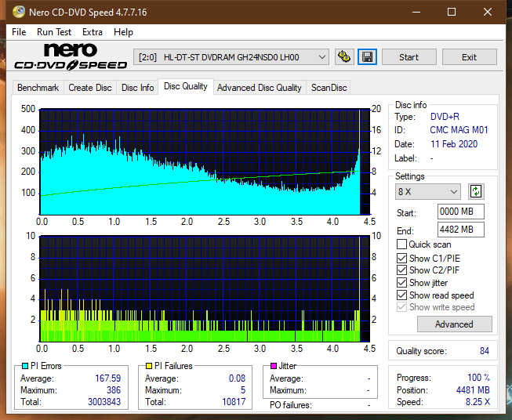This screenshot has width=512, height=420.
Task: Minimize the Nero CD-DVD Speed window
Action: click(416, 12)
